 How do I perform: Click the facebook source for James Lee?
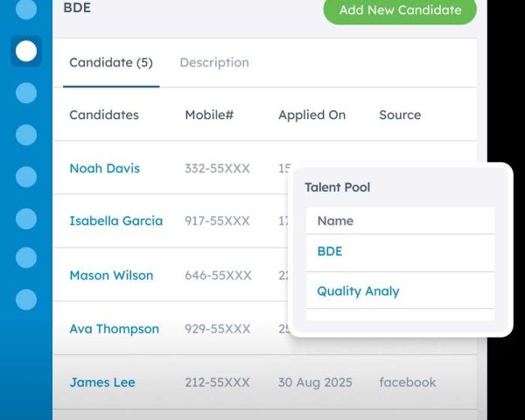coord(407,382)
